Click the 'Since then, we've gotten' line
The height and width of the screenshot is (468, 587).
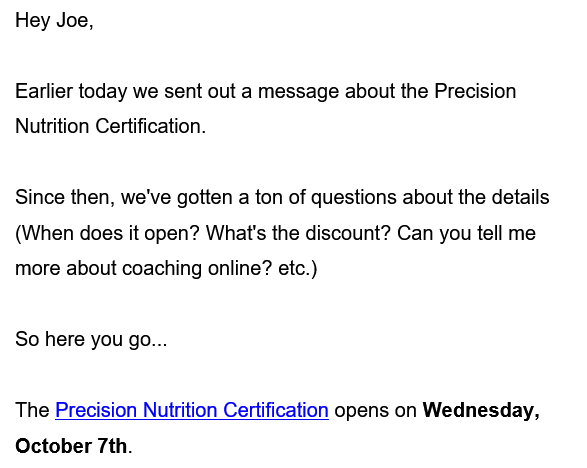click(x=282, y=197)
